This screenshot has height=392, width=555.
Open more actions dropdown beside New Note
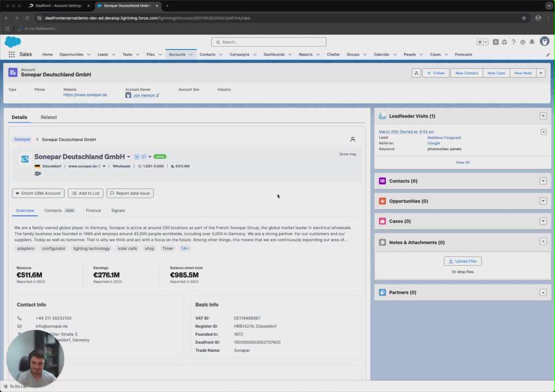(x=541, y=73)
